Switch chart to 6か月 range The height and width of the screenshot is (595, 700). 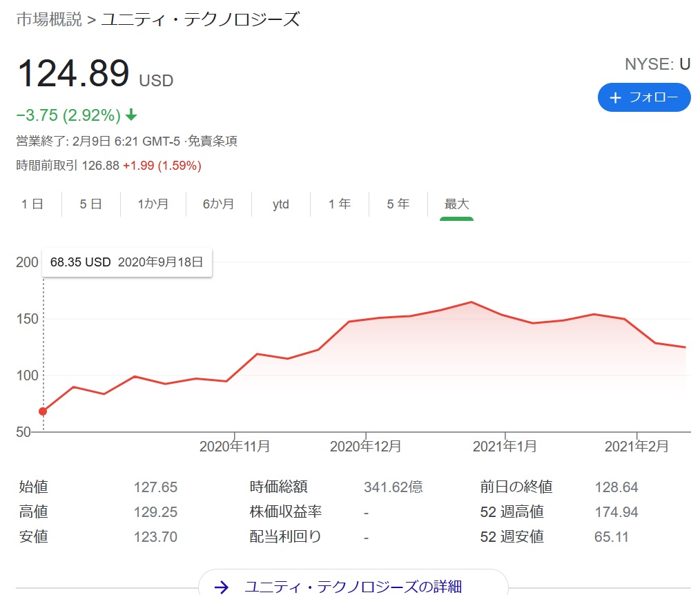tap(218, 204)
